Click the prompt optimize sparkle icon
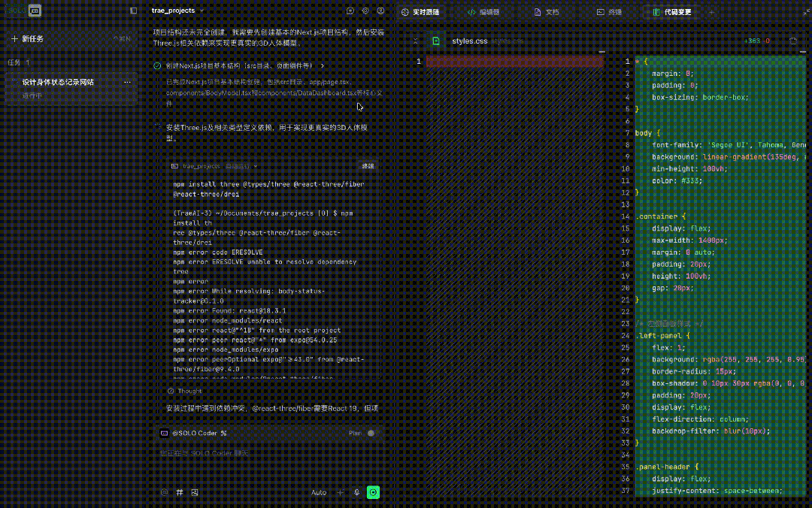This screenshot has height=508, width=812. click(341, 493)
